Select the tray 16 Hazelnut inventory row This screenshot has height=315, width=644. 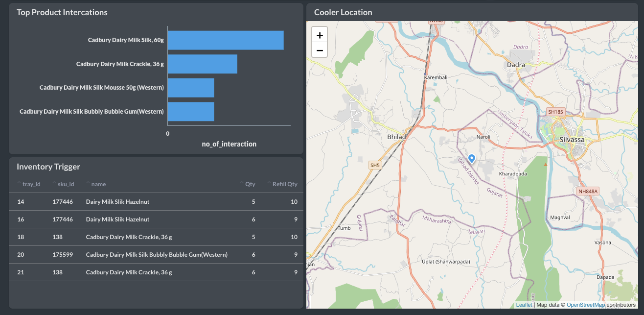coord(156,219)
